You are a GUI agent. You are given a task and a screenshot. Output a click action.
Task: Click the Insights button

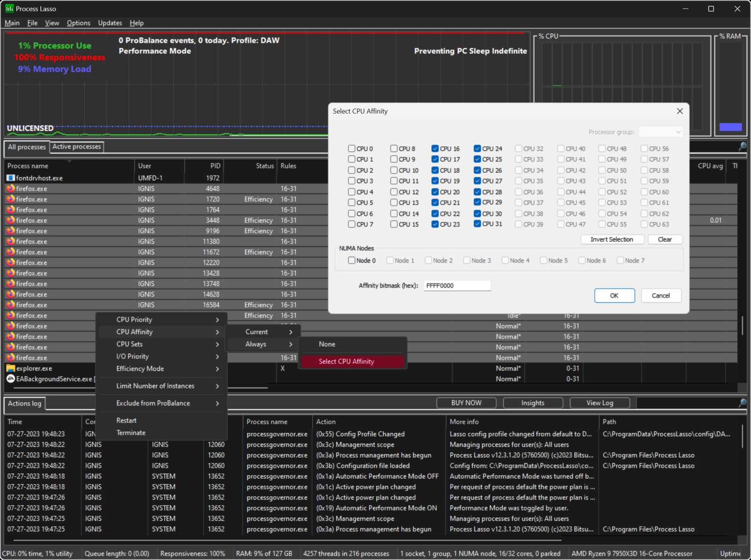(533, 403)
